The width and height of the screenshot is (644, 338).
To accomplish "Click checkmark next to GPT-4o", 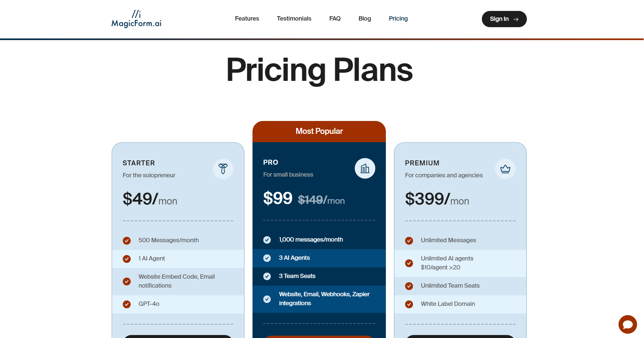I will click(x=127, y=304).
